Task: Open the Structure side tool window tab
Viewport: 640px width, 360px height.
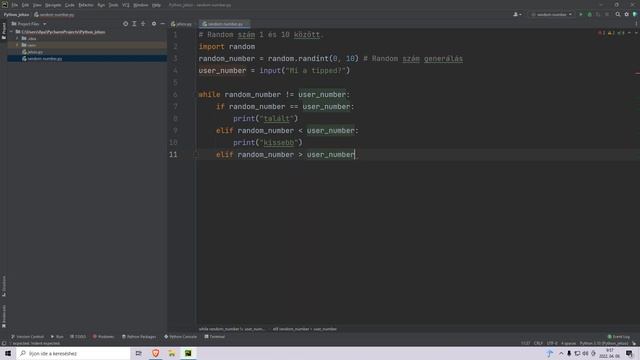Action: click(x=4, y=286)
